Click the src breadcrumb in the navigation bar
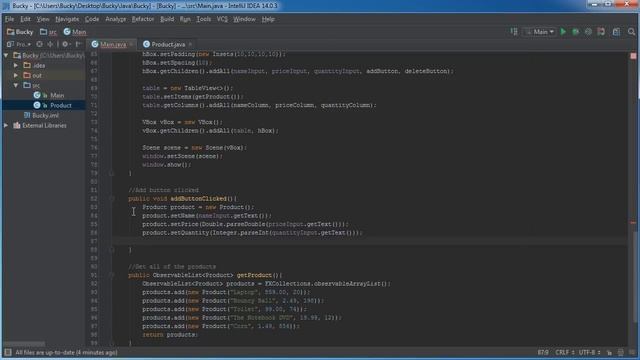Viewport: 640px width, 360px height. click(x=49, y=31)
